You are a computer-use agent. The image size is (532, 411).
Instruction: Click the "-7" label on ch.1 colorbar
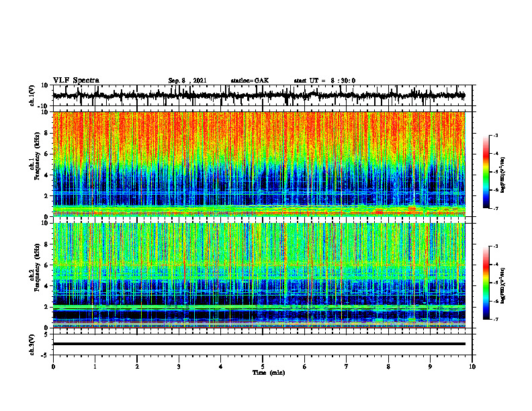coord(495,208)
